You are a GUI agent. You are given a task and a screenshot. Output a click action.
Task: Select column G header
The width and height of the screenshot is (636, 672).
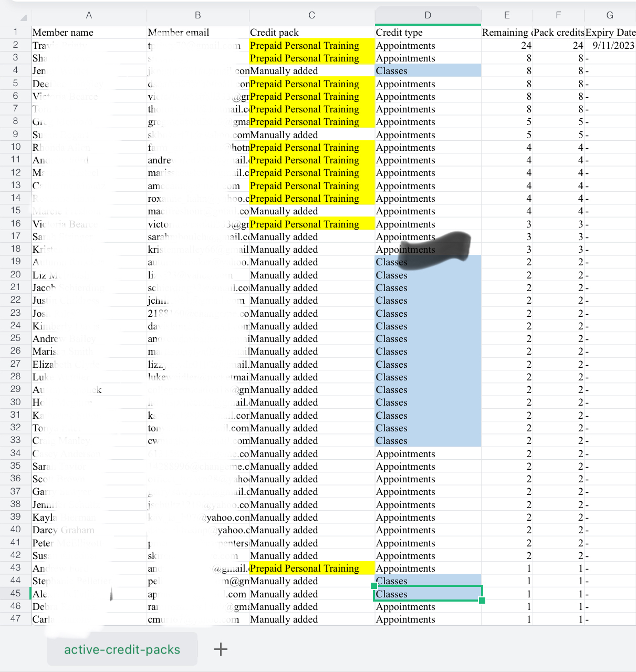[610, 15]
